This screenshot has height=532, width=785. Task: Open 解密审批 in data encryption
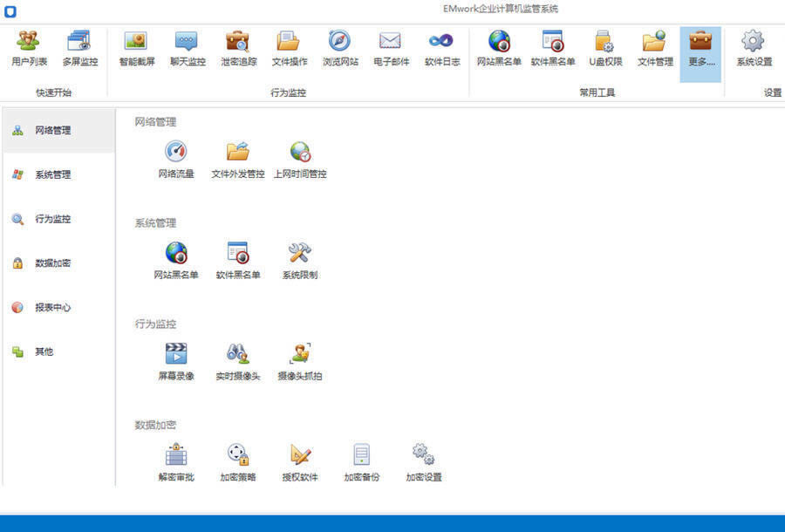[x=176, y=462]
